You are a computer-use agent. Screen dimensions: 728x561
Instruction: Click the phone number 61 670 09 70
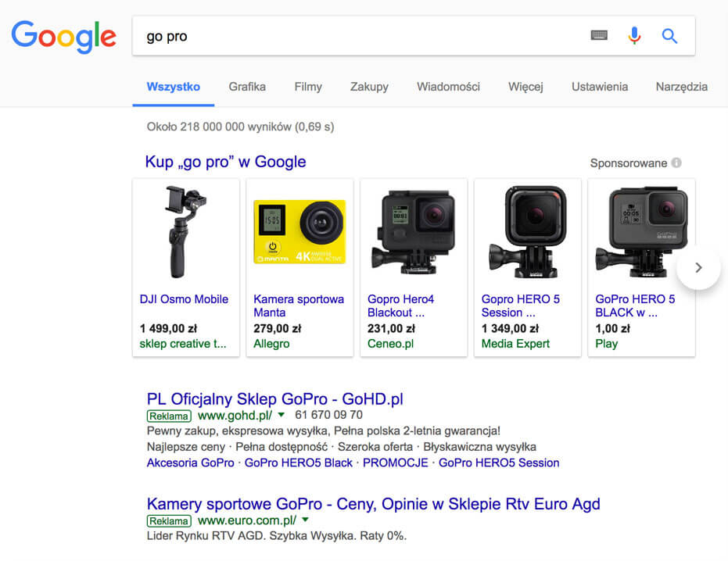pyautogui.click(x=328, y=415)
